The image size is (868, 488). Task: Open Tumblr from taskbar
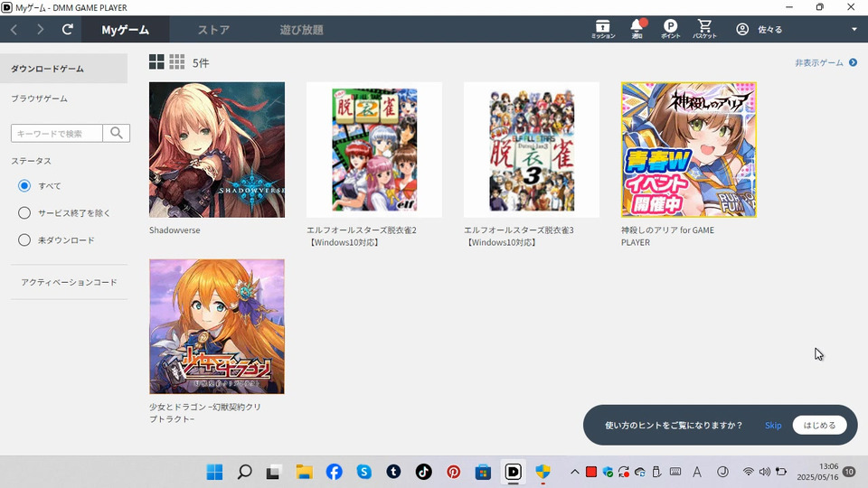tap(393, 472)
